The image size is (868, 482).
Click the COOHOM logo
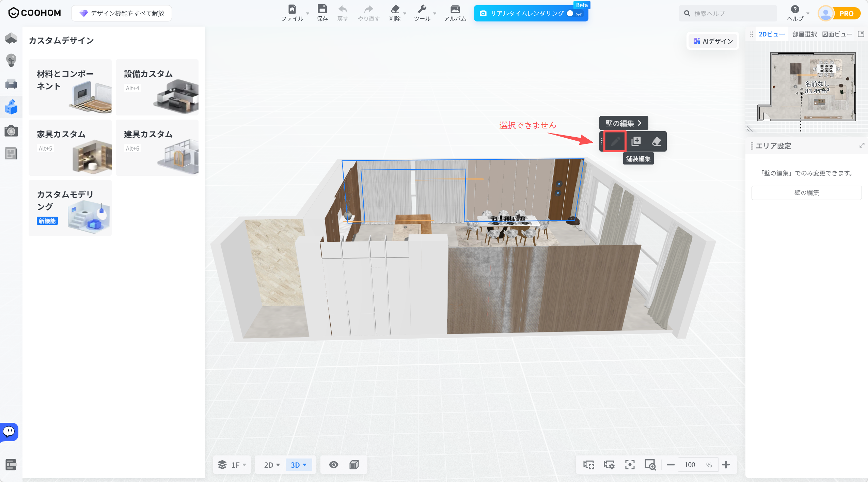[x=34, y=13]
